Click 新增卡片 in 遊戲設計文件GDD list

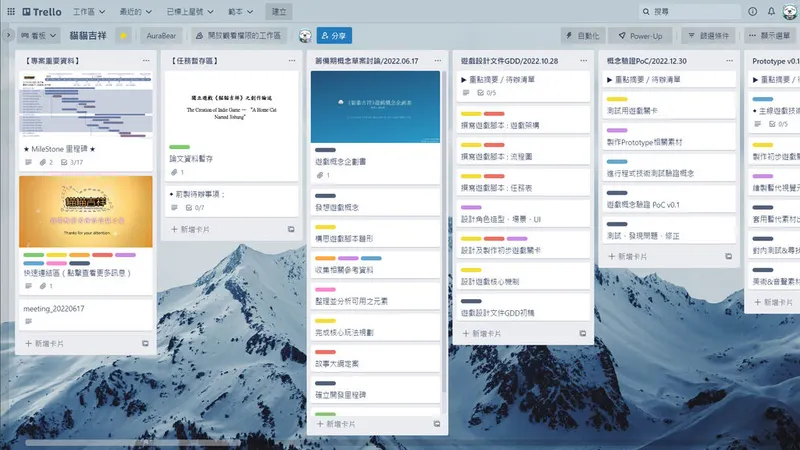(x=482, y=334)
